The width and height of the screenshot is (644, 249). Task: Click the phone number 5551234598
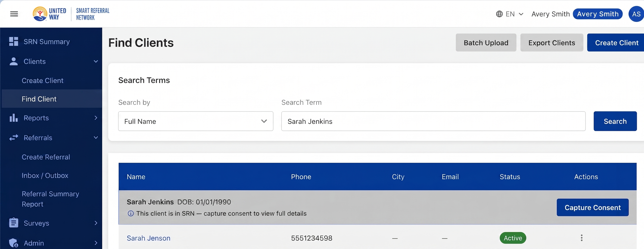311,238
